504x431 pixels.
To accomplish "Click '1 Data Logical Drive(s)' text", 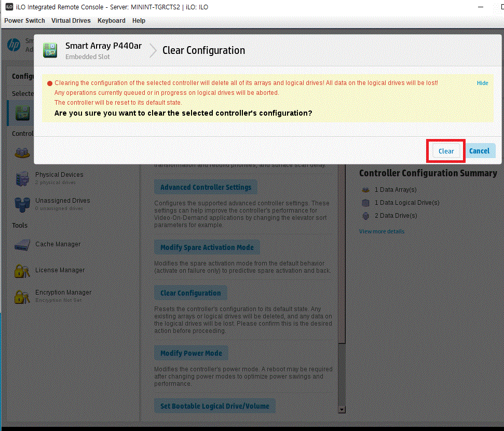I will coord(407,203).
